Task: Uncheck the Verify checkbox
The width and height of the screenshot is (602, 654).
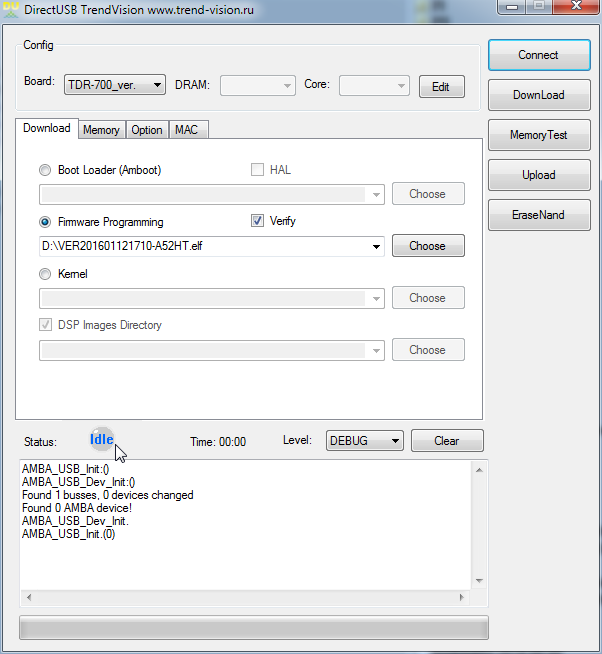Action: point(257,221)
